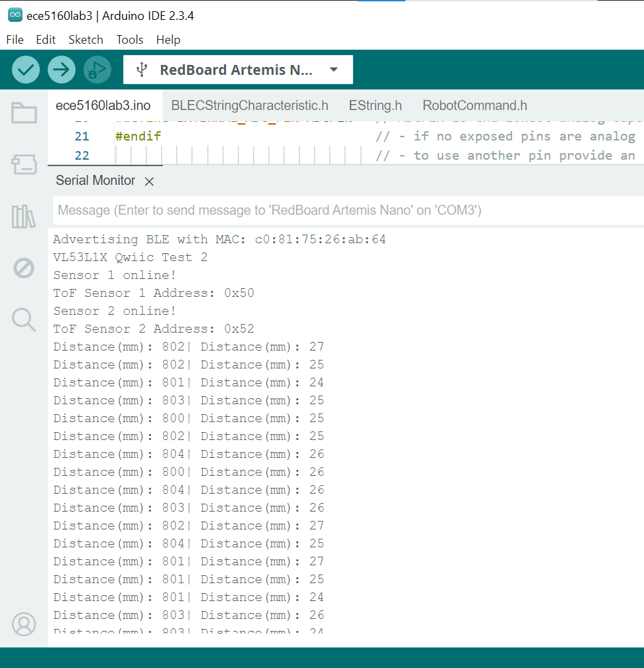This screenshot has height=668, width=644.
Task: Switch to the BLECStringCharacteristic.h tab
Action: tap(250, 105)
